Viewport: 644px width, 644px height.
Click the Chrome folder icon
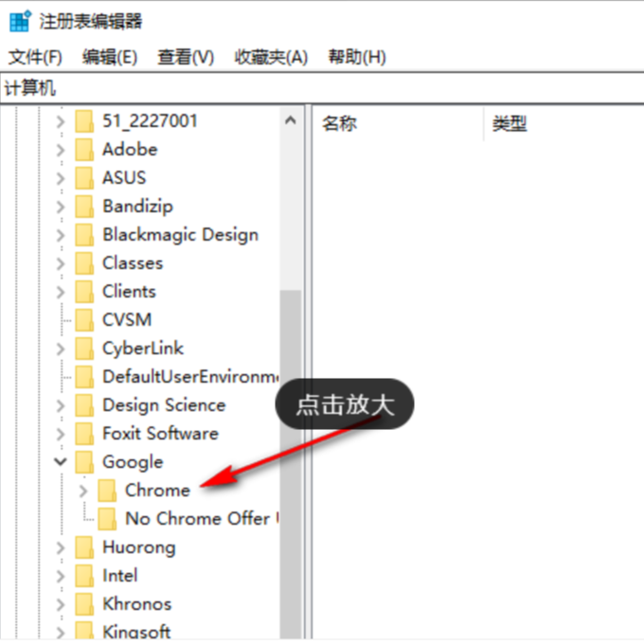pos(108,491)
